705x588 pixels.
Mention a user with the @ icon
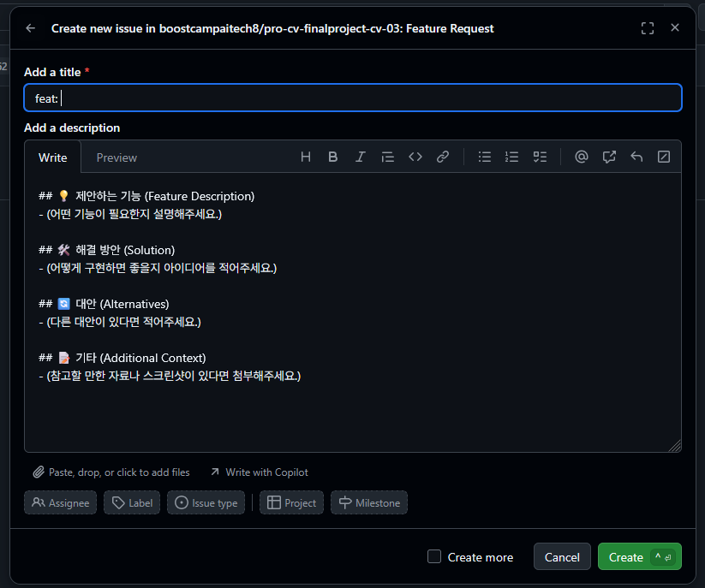tap(582, 157)
